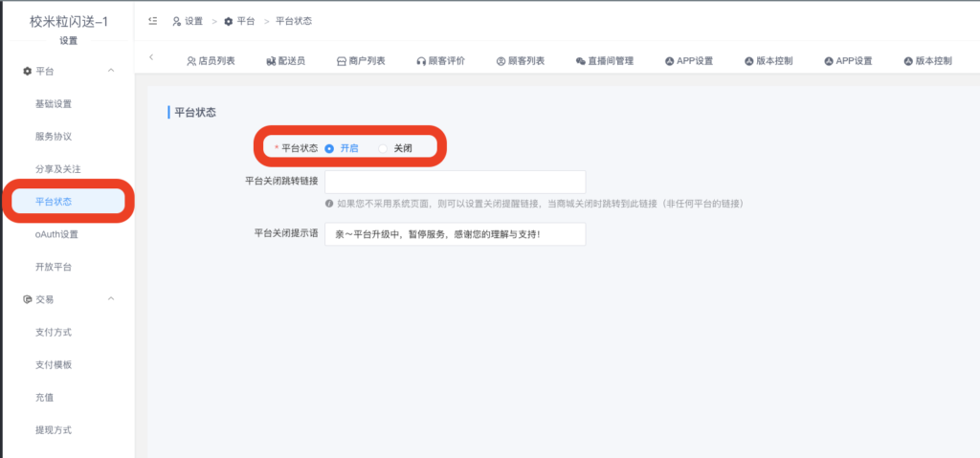Click the 设置 breadcrumb link
This screenshot has width=980, height=458.
coord(193,21)
